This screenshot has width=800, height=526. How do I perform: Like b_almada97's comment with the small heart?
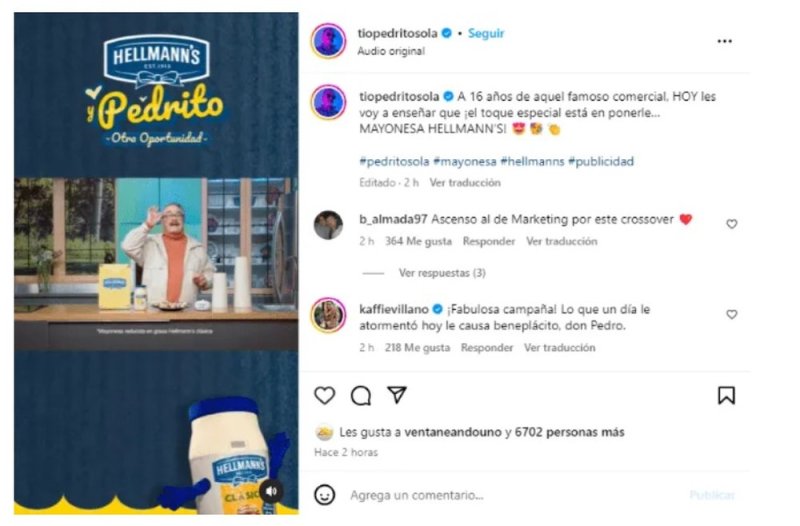click(732, 224)
